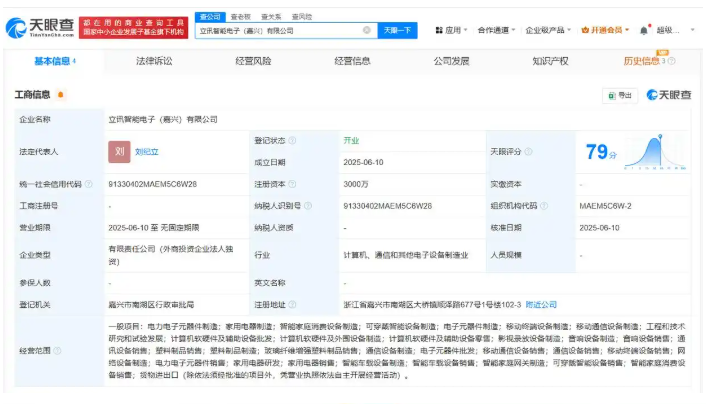The height and width of the screenshot is (404, 706).
Task: Click the 天眼评分 score distribution chart
Action: 655,152
